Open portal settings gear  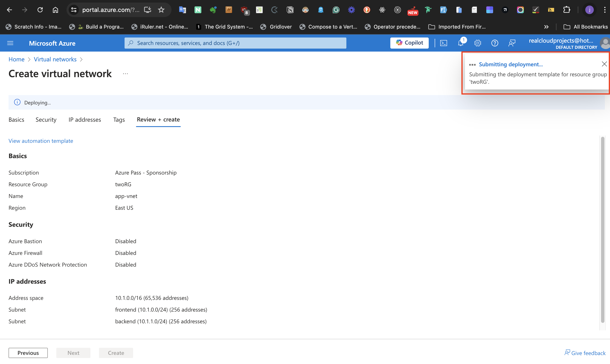click(x=478, y=43)
